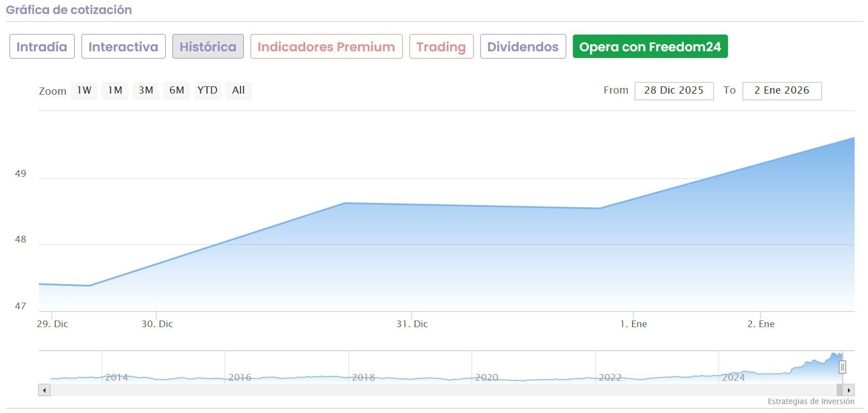
Task: Set zoom range to 1M
Action: click(115, 91)
